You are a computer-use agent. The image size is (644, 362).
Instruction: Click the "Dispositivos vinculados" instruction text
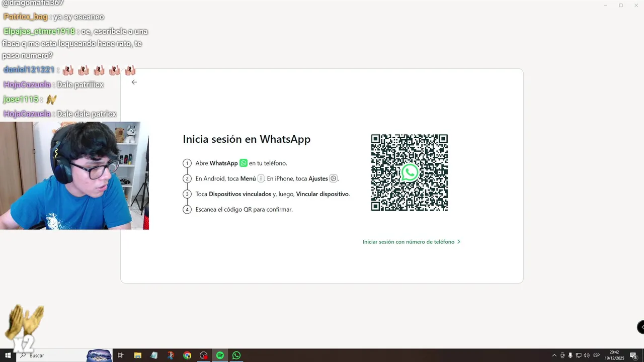pyautogui.click(x=240, y=194)
